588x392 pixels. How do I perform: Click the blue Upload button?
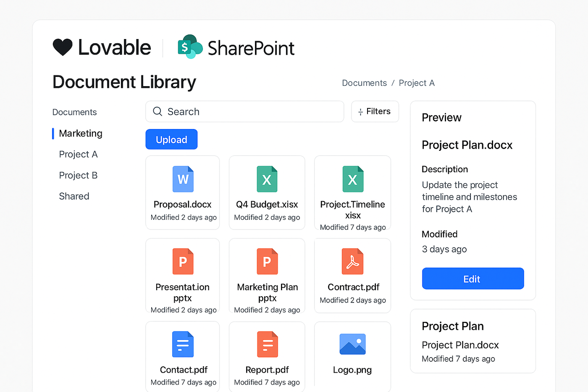pyautogui.click(x=171, y=139)
